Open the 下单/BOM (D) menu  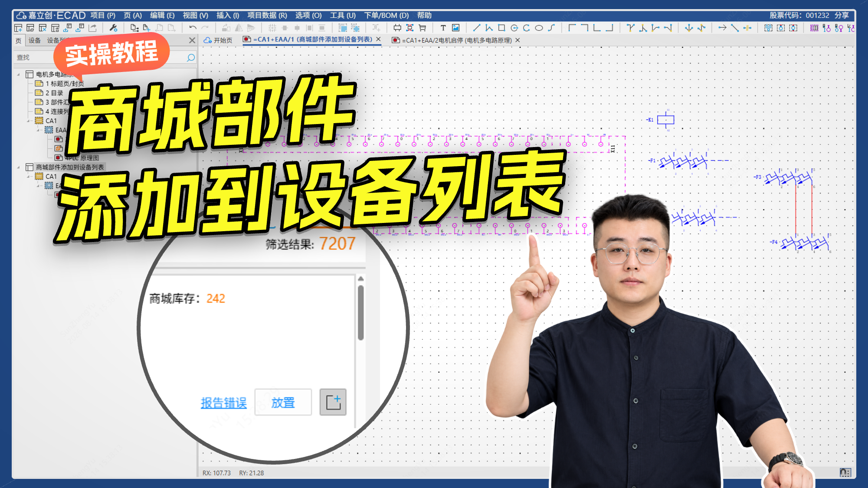click(x=386, y=15)
